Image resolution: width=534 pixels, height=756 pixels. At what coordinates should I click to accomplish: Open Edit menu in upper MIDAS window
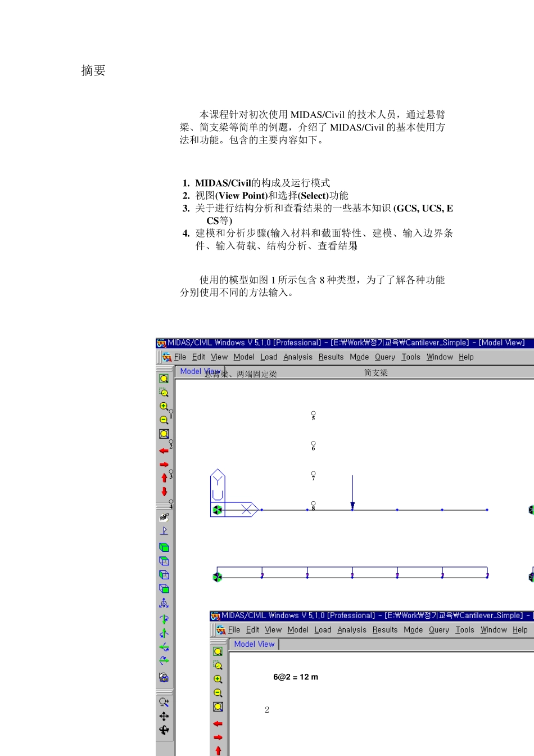(x=198, y=357)
